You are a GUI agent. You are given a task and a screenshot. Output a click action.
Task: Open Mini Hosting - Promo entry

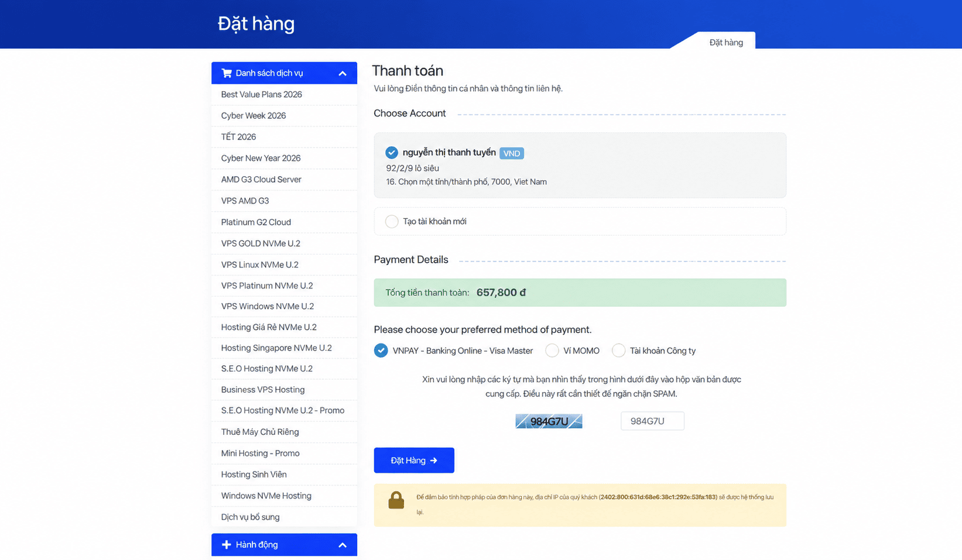(x=284, y=454)
